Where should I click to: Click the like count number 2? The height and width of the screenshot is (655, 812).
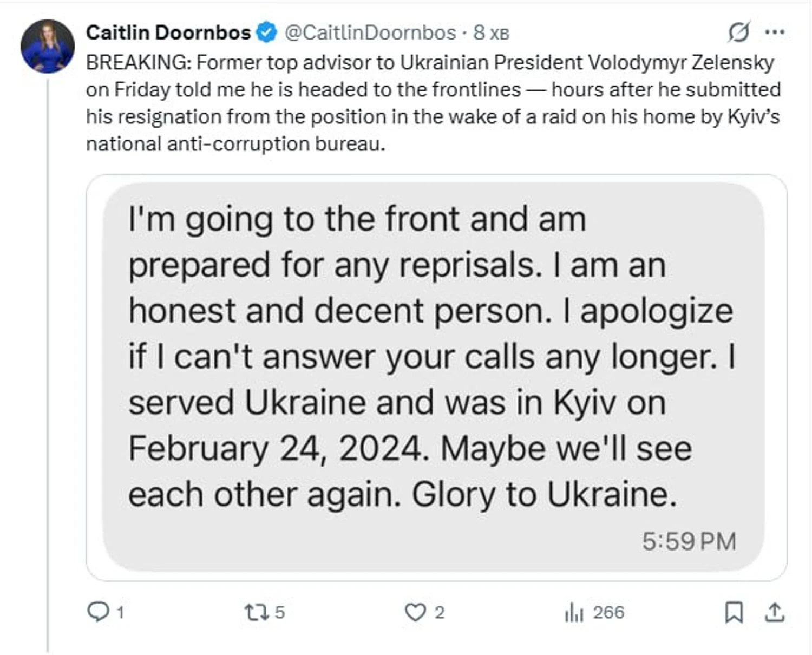coord(440,612)
